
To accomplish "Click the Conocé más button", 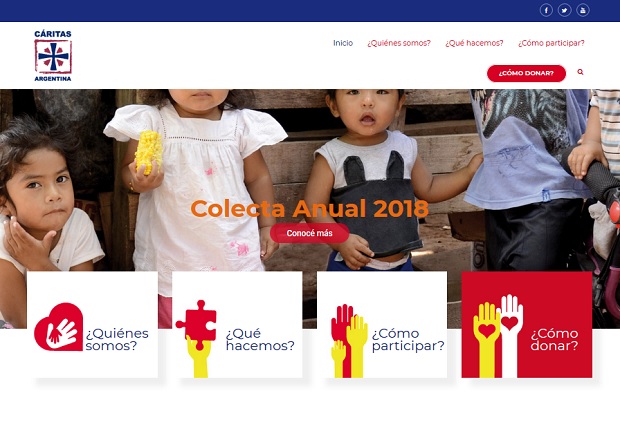I will 309,233.
